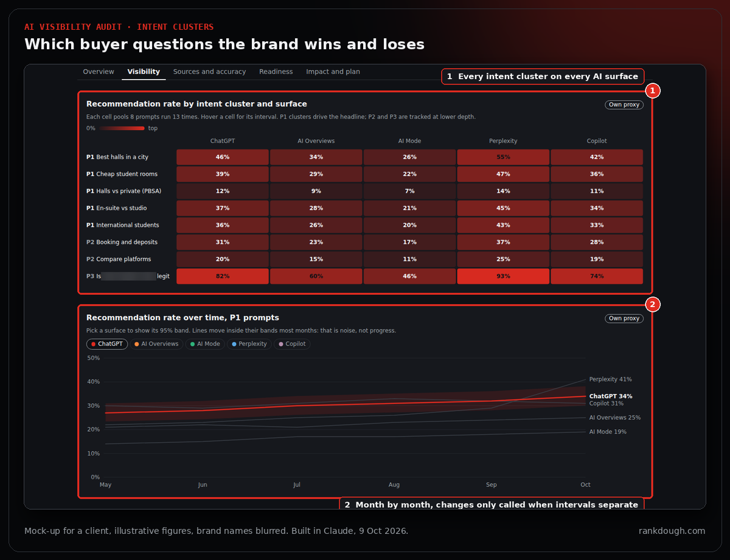
Task: Click the 34% cell for Best halls, AI Overviews
Action: tap(316, 157)
